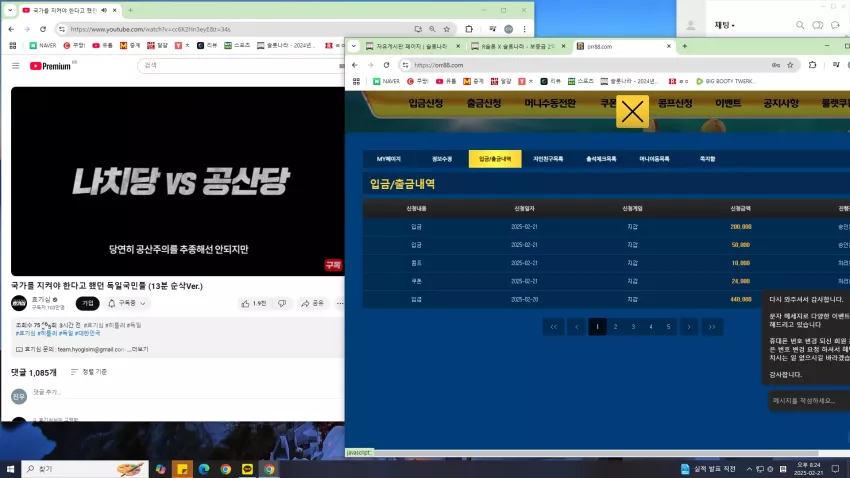Open KakaoTalk from the taskbar
The width and height of the screenshot is (850, 478).
(247, 469)
